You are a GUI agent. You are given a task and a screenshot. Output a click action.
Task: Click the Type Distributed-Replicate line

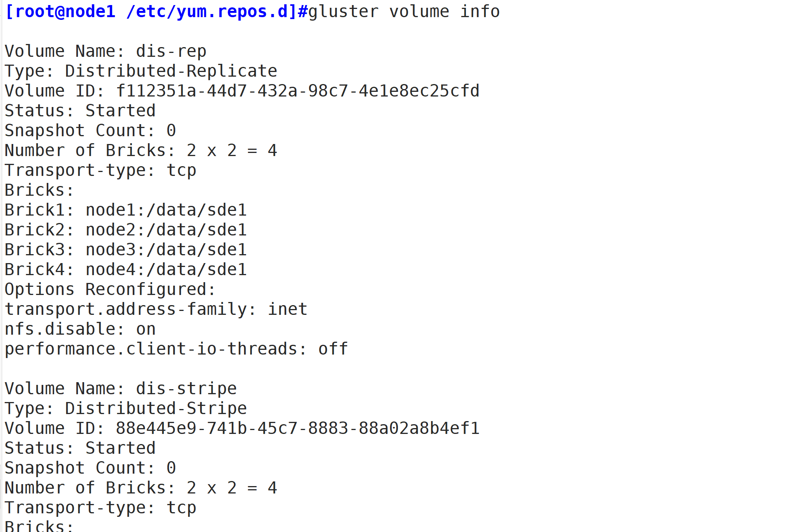pyautogui.click(x=141, y=71)
